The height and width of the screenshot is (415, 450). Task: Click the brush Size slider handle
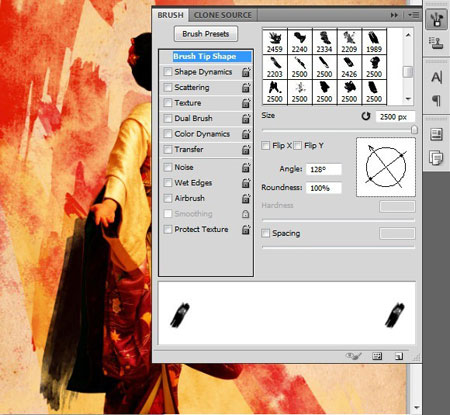pyautogui.click(x=414, y=130)
